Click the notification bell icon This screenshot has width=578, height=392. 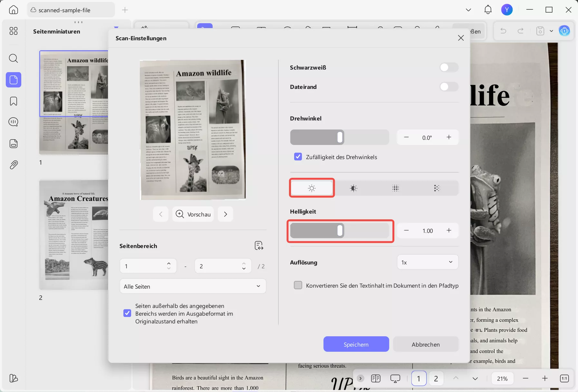click(488, 10)
